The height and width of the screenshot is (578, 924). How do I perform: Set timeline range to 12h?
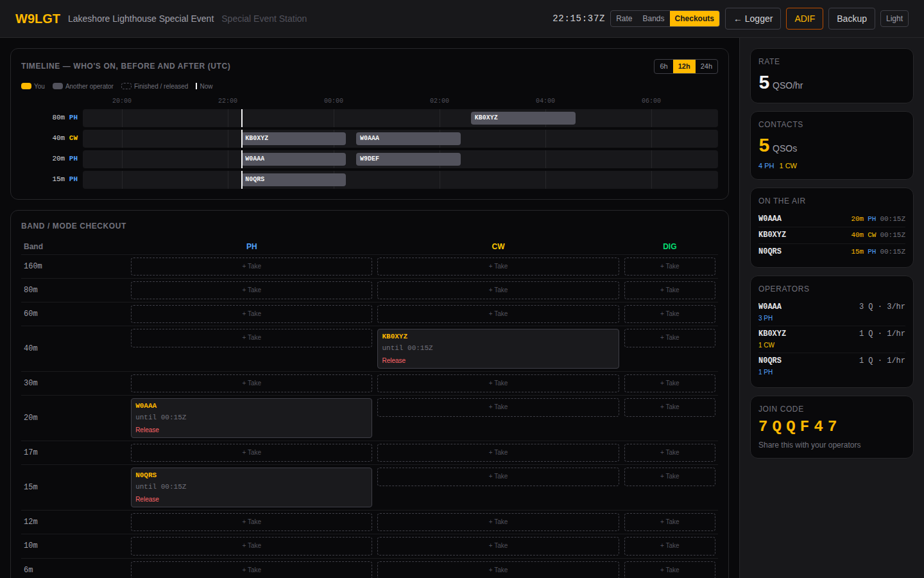pos(684,66)
